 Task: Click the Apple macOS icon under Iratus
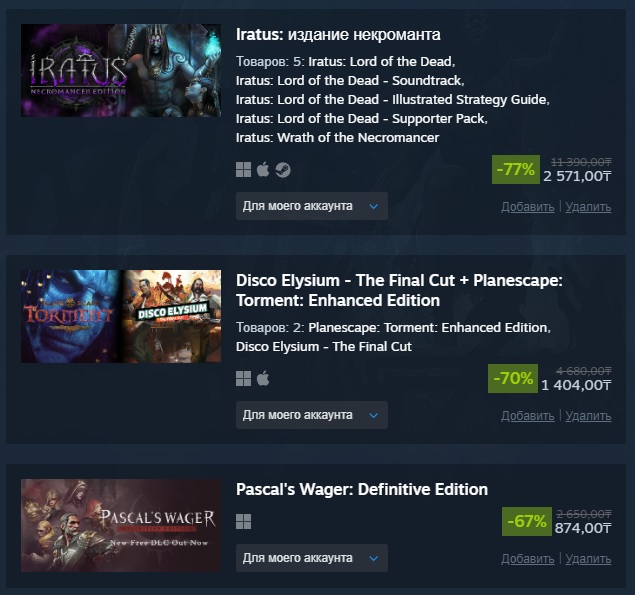(x=263, y=170)
